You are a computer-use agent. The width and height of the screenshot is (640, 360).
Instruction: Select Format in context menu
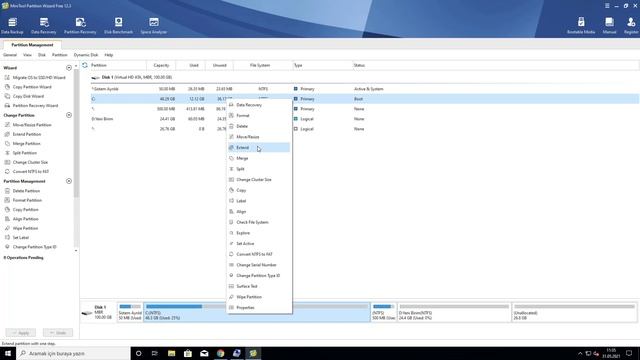pyautogui.click(x=259, y=116)
